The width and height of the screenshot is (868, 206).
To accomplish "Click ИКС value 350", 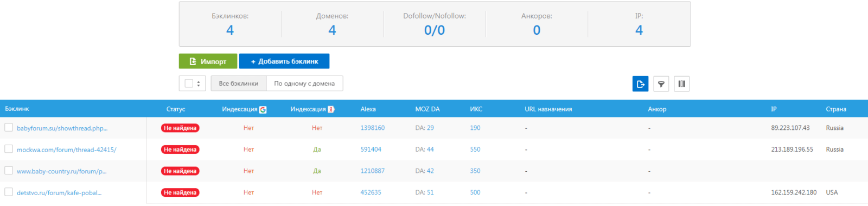I will pyautogui.click(x=475, y=171).
